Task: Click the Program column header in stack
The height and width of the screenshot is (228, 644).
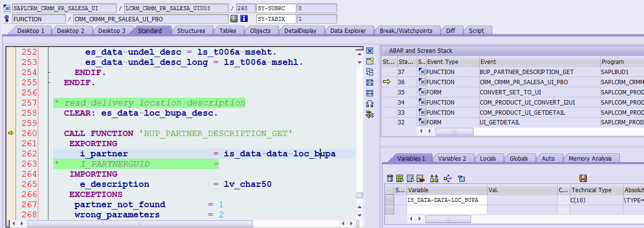Action: point(622,61)
